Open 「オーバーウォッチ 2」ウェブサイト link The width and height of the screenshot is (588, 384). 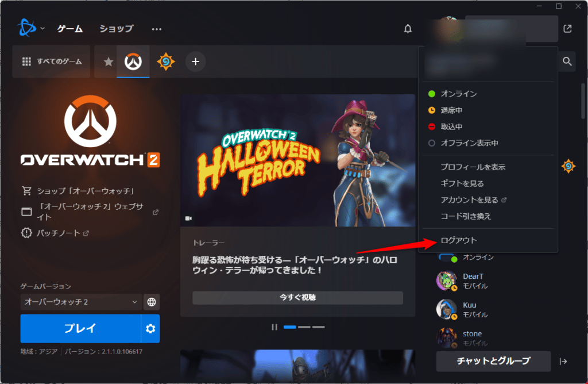pyautogui.click(x=90, y=212)
